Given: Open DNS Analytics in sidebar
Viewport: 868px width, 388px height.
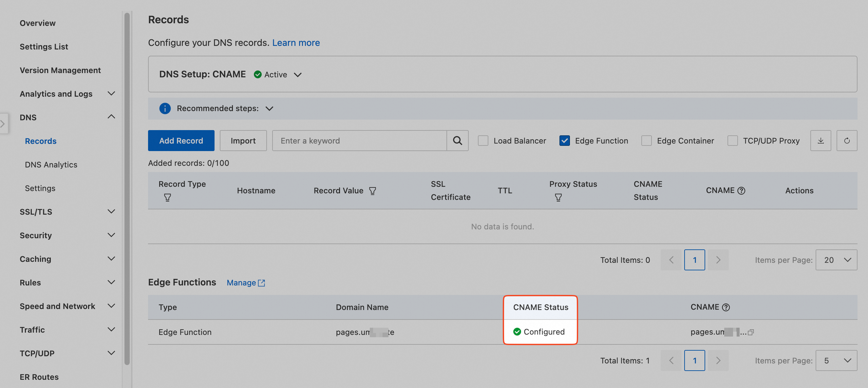Looking at the screenshot, I should (x=51, y=165).
